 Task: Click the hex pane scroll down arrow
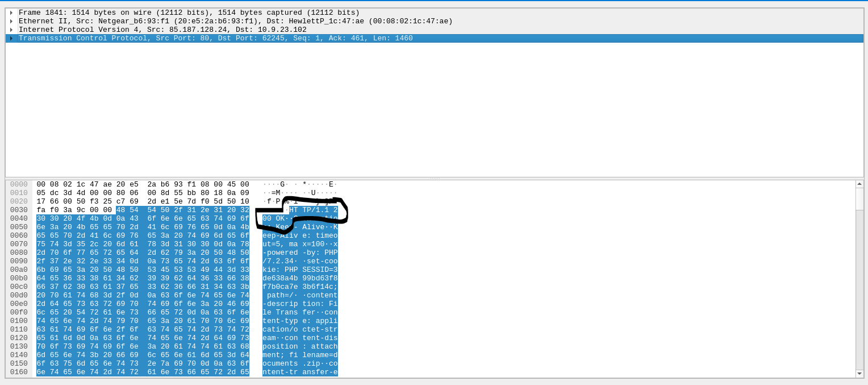pyautogui.click(x=859, y=374)
